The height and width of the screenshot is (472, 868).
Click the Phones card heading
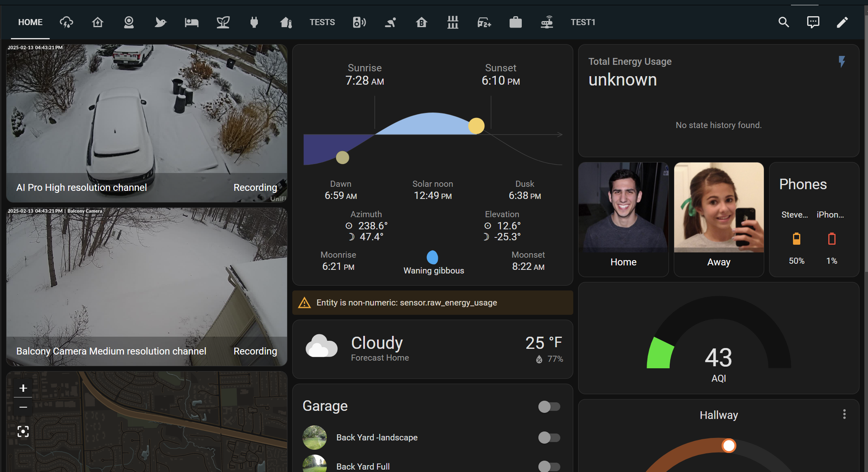coord(803,184)
